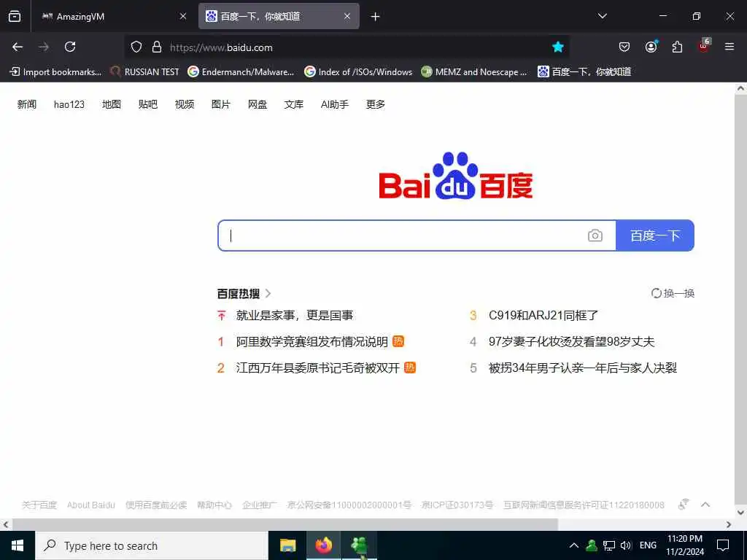Open hot search 就业是家事，更是国事
The width and height of the screenshot is (747, 560).
tap(295, 315)
